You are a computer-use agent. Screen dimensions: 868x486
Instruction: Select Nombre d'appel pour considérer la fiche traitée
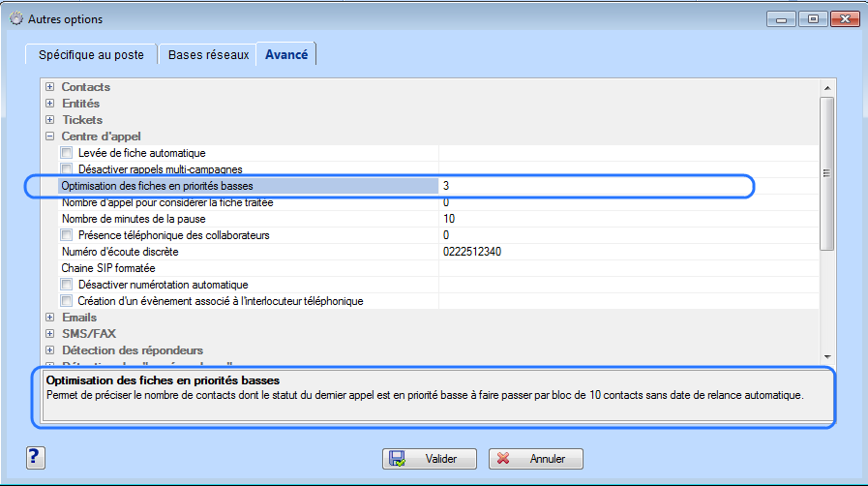[167, 202]
